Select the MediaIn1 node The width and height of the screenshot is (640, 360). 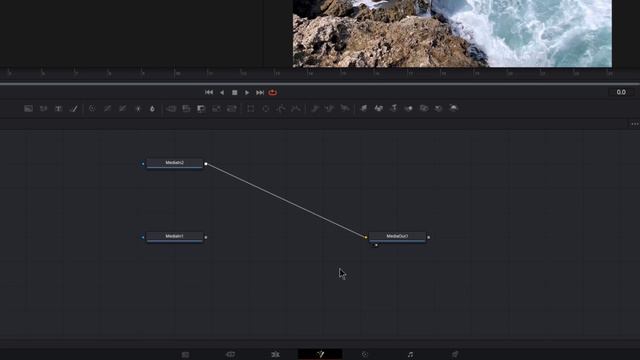point(175,237)
